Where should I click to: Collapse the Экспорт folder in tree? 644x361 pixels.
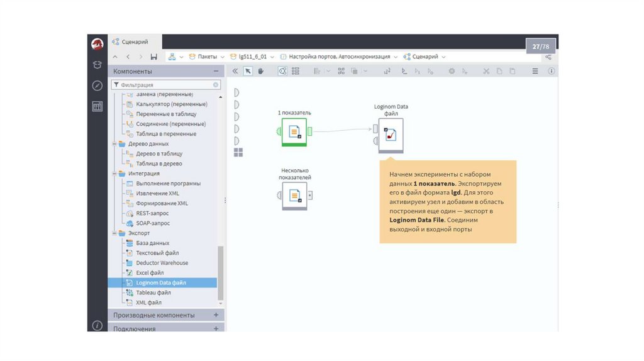(x=114, y=233)
